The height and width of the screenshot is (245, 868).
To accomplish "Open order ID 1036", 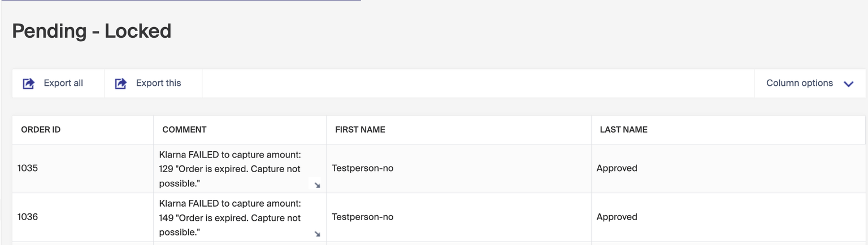I will point(28,217).
